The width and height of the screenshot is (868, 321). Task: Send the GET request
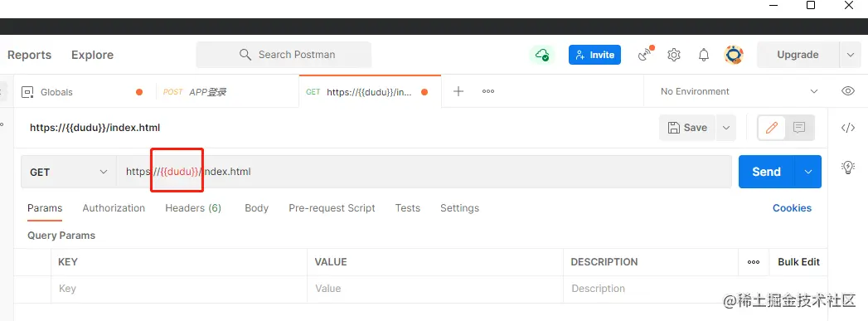pyautogui.click(x=767, y=172)
